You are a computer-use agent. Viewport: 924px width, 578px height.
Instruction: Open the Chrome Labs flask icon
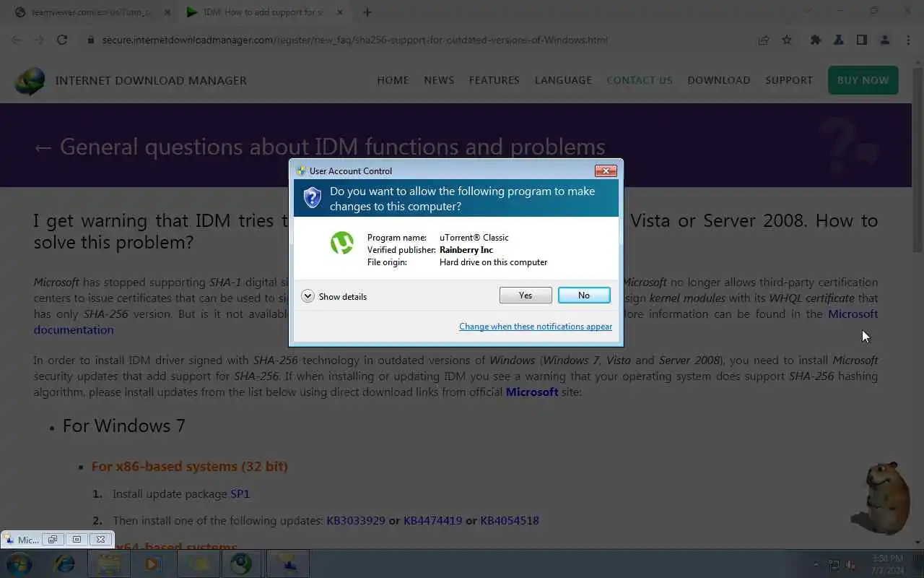[x=839, y=40]
